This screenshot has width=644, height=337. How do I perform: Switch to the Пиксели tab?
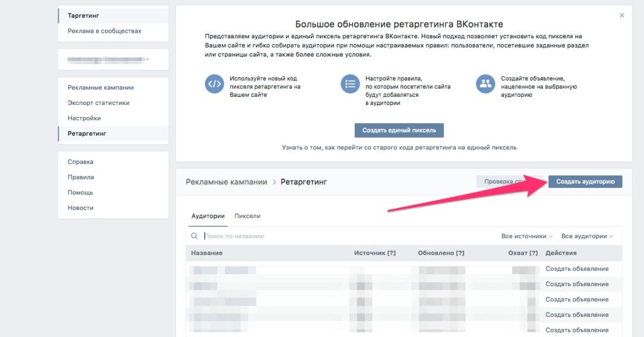[247, 216]
